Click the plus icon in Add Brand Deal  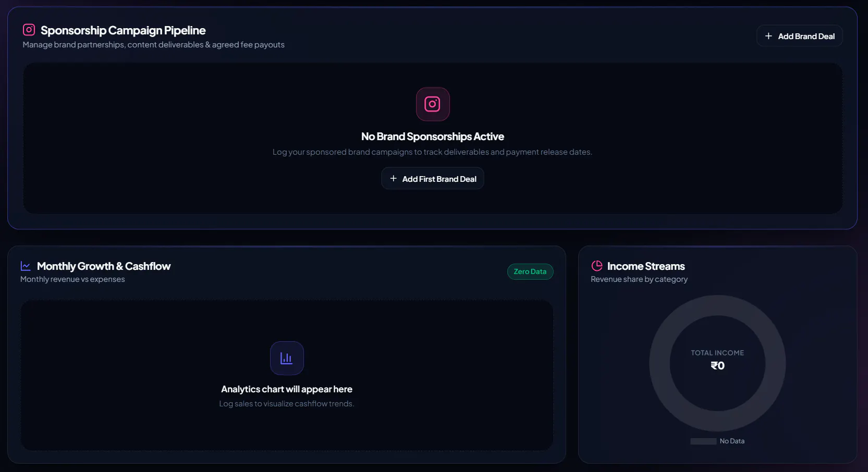click(768, 36)
